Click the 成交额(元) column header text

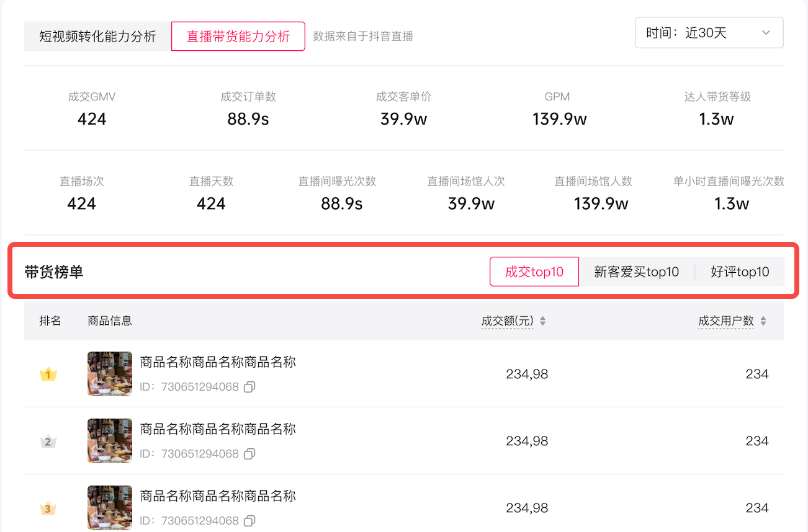pyautogui.click(x=507, y=321)
